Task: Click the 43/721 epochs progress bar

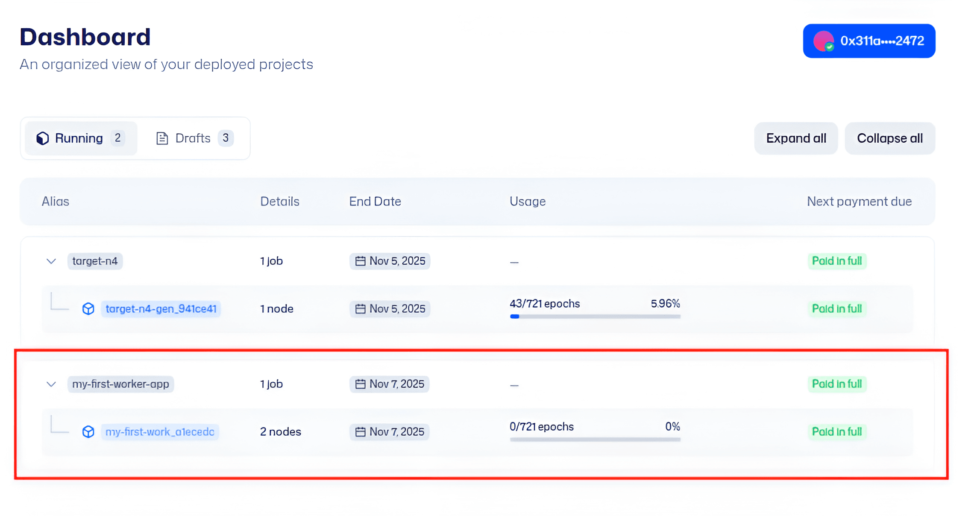Action: point(595,317)
